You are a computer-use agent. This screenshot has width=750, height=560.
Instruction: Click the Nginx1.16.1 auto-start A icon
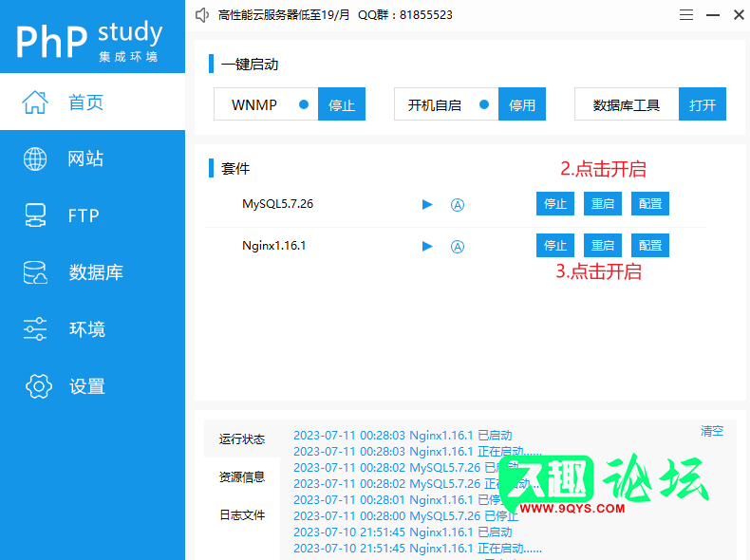458,247
